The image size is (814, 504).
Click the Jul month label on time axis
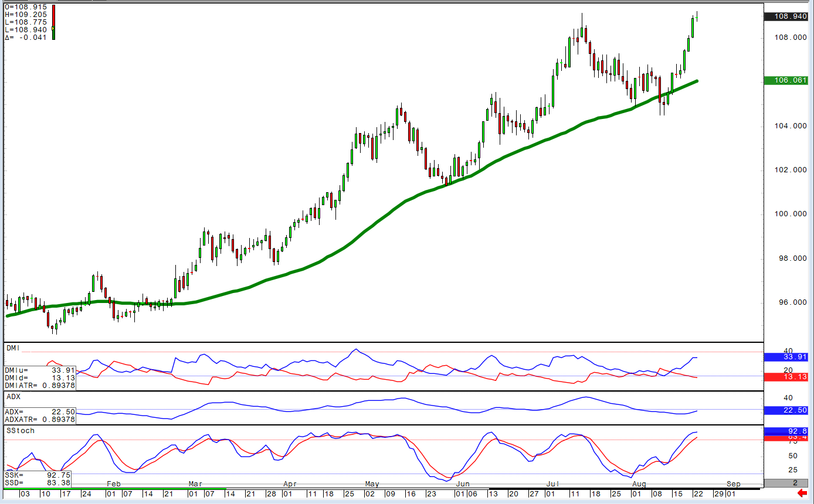coord(552,484)
